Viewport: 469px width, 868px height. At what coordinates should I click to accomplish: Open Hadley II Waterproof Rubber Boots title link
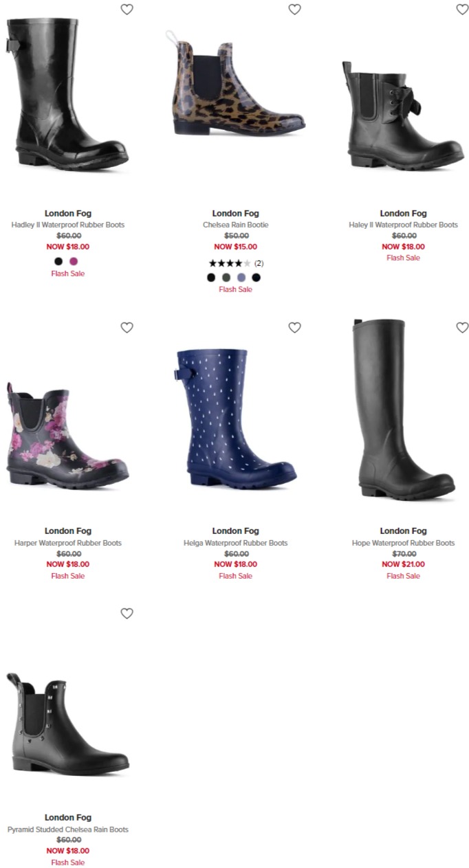coord(68,225)
